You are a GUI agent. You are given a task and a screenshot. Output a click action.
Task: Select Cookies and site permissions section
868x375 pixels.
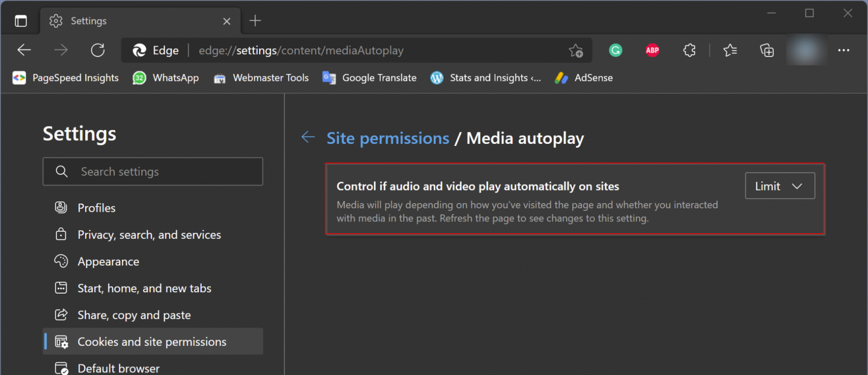pos(153,341)
